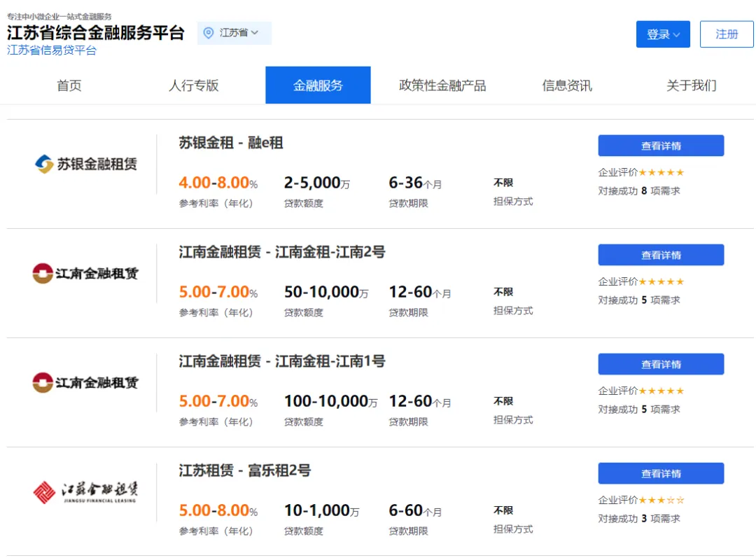Click the location pin icon beside 江苏省

point(209,33)
